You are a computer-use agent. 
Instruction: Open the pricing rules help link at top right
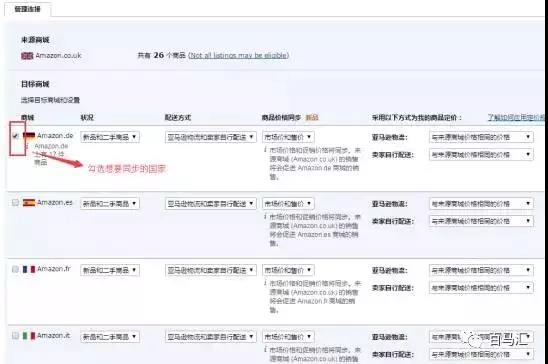(516, 117)
